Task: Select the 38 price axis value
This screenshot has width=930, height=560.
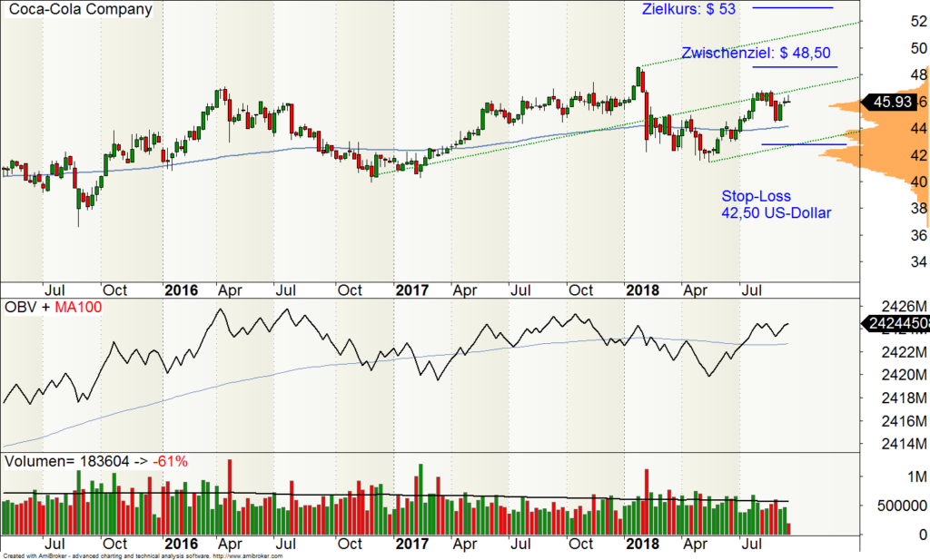Action: (x=919, y=209)
